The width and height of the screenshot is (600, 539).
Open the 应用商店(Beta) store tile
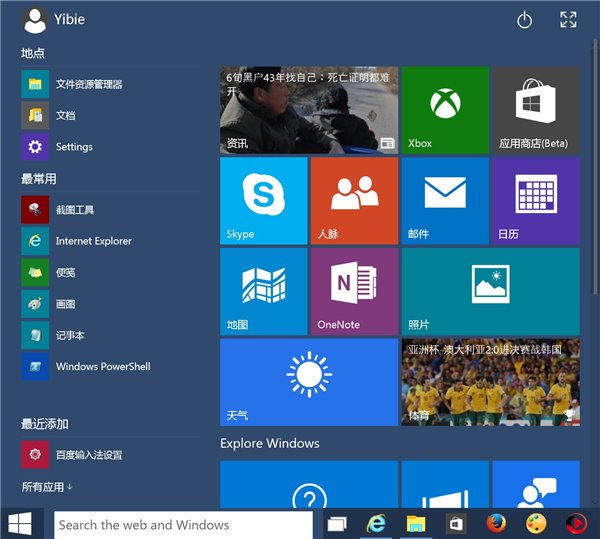point(536,110)
